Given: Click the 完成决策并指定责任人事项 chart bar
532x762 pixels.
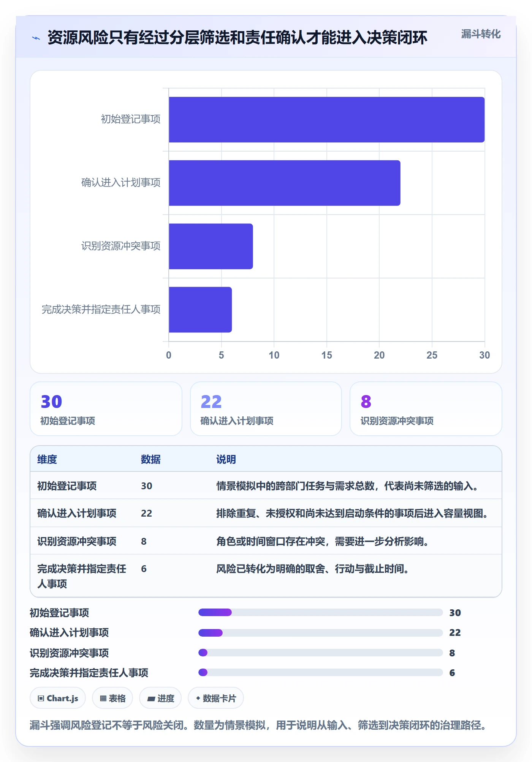Looking at the screenshot, I should coord(200,310).
